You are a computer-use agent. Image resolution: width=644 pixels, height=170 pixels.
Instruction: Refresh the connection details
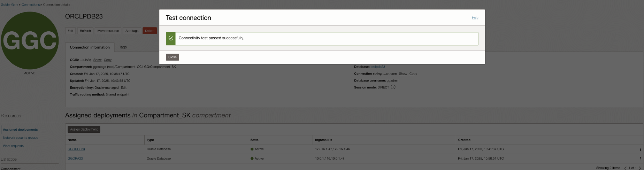85,31
